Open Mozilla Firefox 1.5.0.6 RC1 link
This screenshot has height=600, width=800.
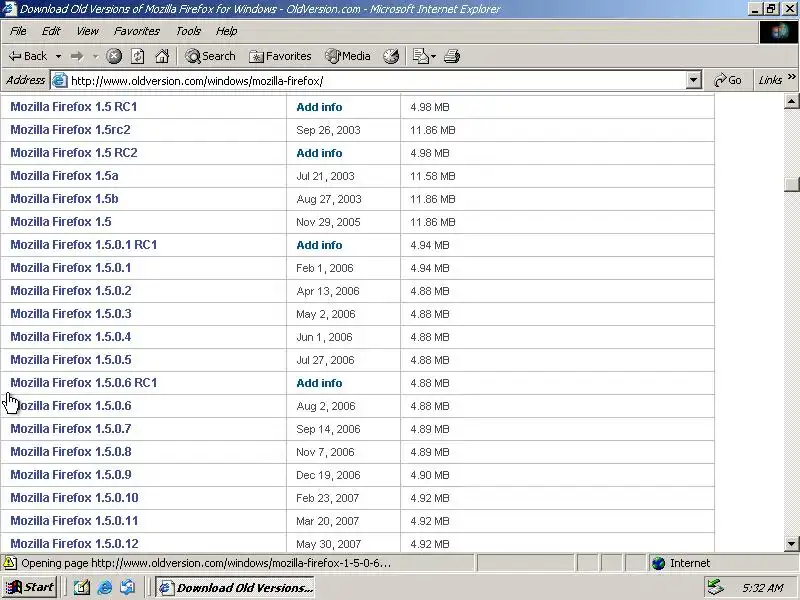pyautogui.click(x=84, y=383)
